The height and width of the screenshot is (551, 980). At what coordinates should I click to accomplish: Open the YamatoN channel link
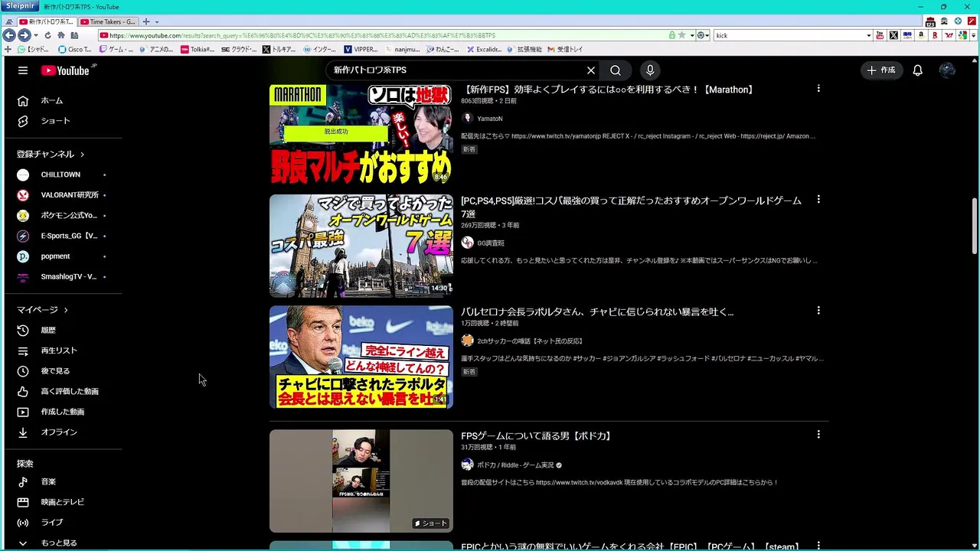(490, 119)
